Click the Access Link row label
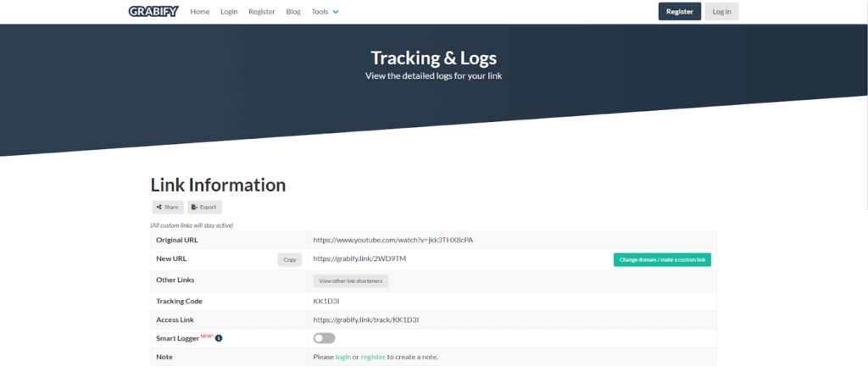The height and width of the screenshot is (383, 868). 175,320
